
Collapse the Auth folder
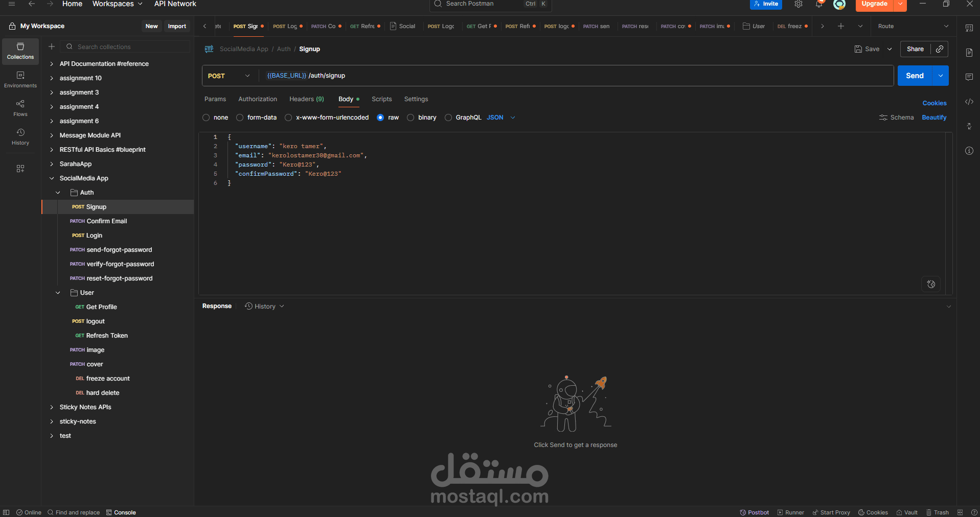click(58, 193)
